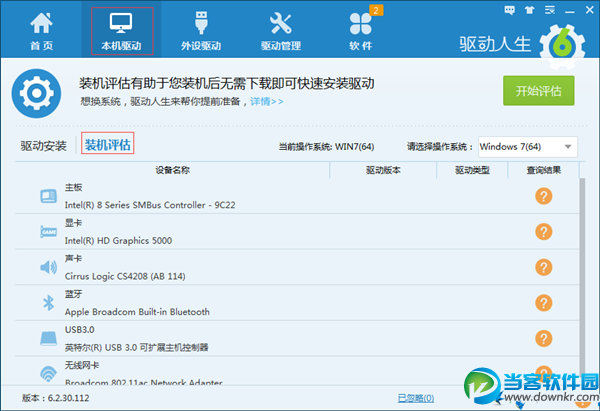
Task: Click the version 6.2.30.112 text
Action: point(55,398)
